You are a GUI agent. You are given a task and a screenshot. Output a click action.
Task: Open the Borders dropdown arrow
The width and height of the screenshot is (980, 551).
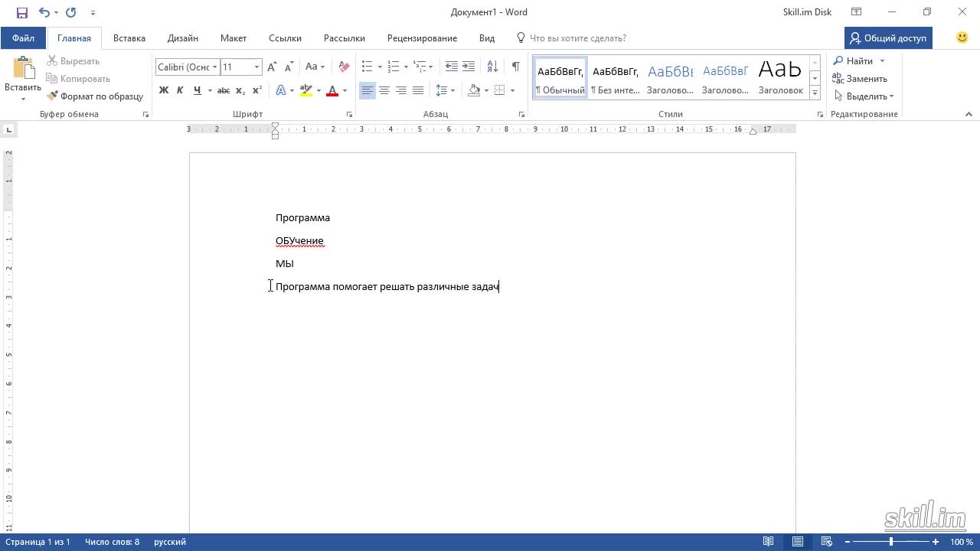pyautogui.click(x=512, y=90)
